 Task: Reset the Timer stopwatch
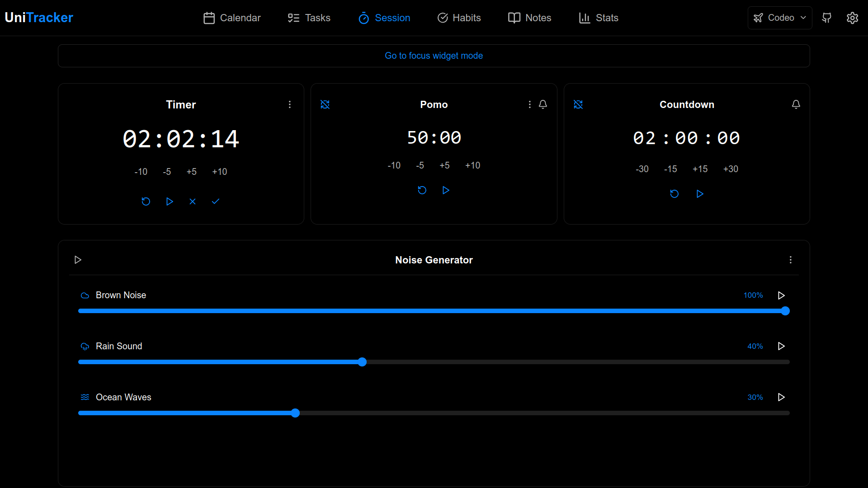pyautogui.click(x=146, y=202)
